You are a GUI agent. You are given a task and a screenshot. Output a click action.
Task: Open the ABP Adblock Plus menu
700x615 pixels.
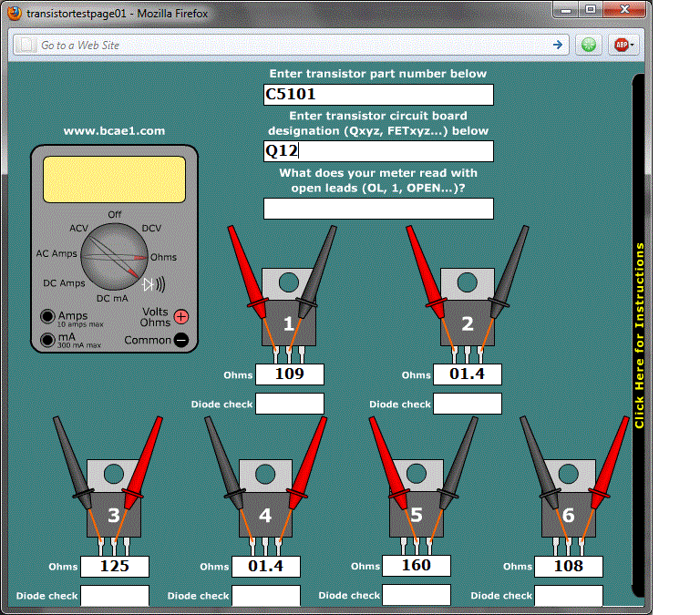pos(623,45)
